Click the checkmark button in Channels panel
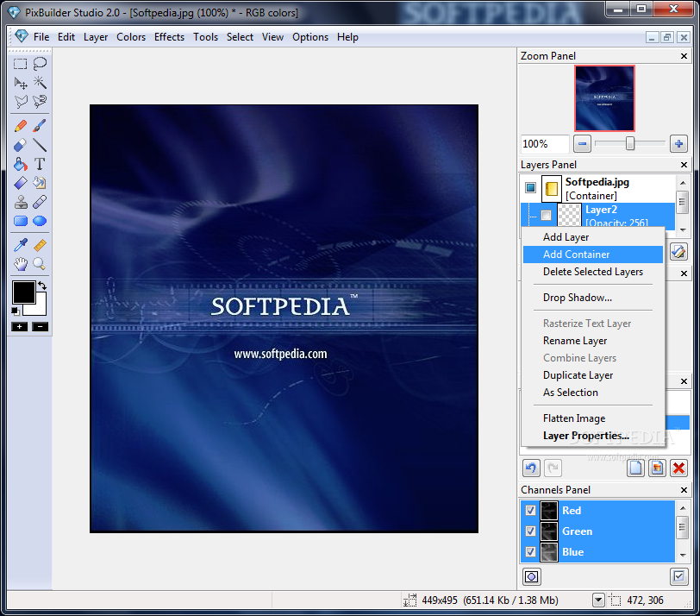700x616 pixels. click(x=678, y=576)
